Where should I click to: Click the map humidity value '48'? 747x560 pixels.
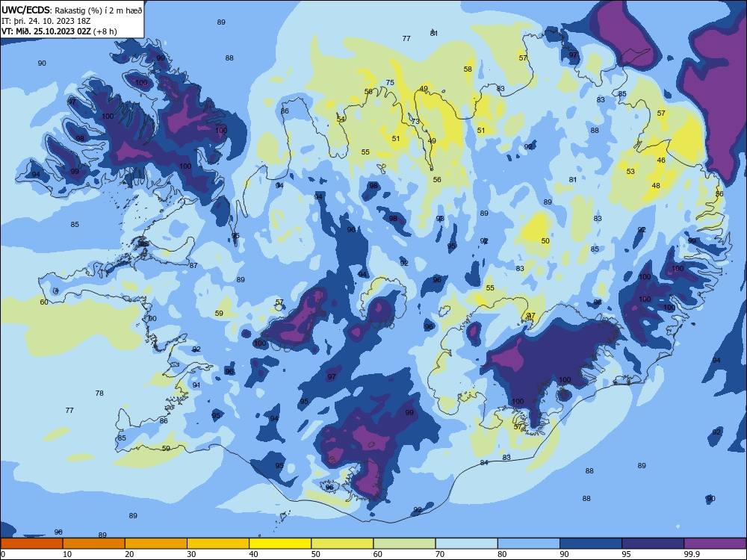[656, 185]
